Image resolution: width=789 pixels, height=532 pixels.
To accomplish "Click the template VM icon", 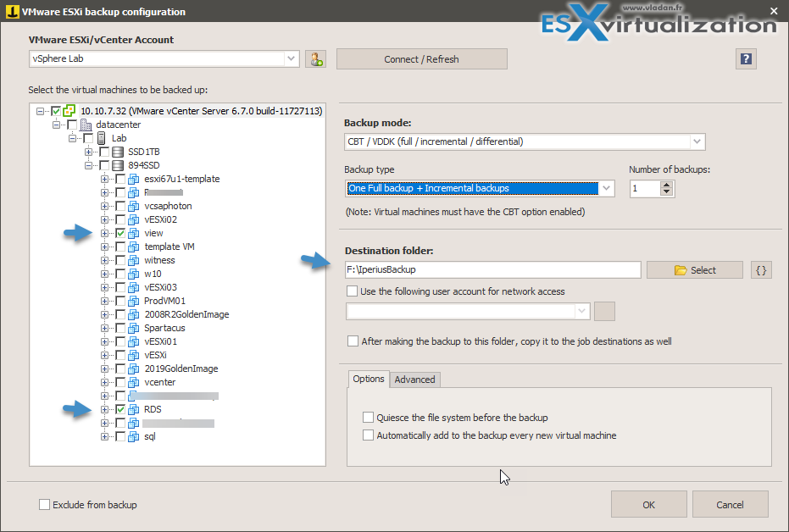I will click(133, 247).
